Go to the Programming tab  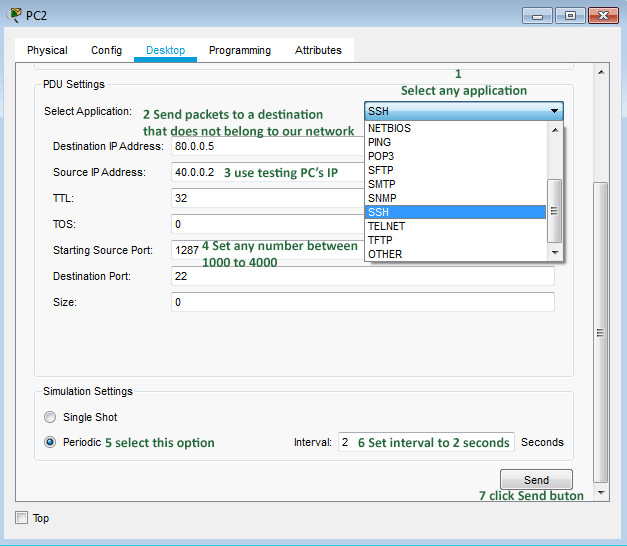[x=240, y=50]
